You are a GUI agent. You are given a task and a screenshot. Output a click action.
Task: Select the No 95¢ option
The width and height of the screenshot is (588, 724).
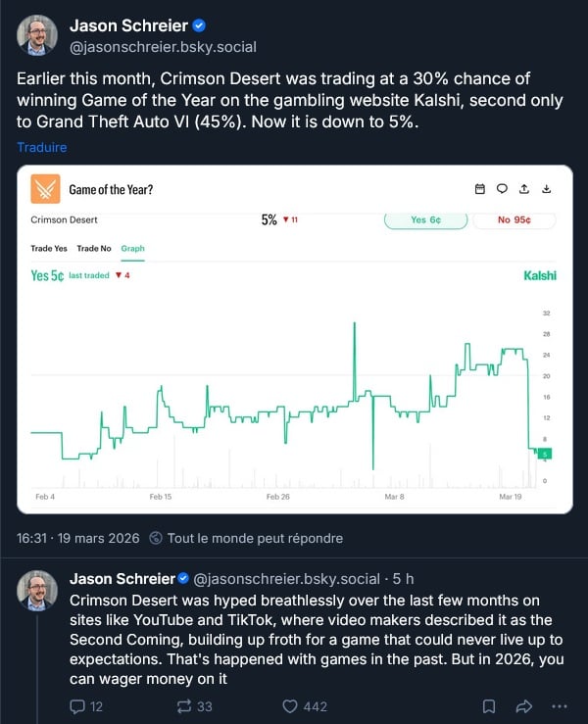(x=514, y=220)
